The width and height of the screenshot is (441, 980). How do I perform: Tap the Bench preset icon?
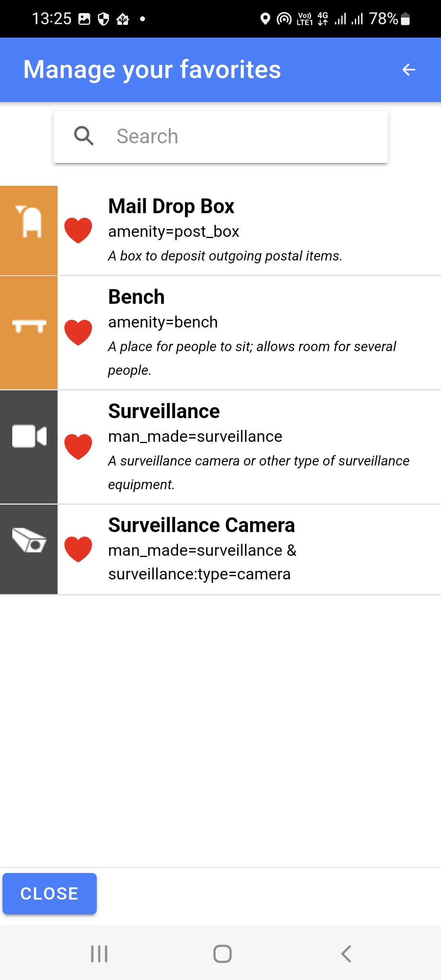point(29,326)
